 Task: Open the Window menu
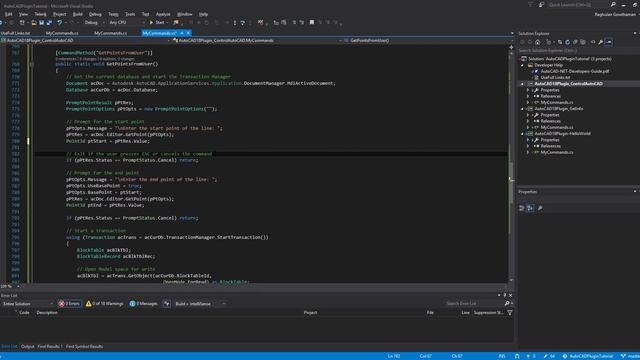(184, 14)
